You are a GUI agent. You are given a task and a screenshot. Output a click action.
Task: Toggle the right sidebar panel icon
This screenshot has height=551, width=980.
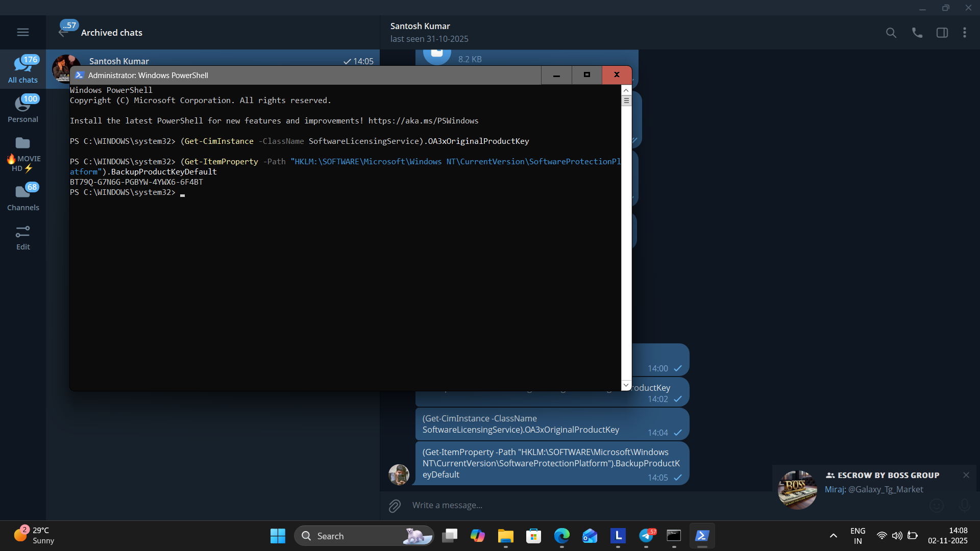(x=942, y=33)
